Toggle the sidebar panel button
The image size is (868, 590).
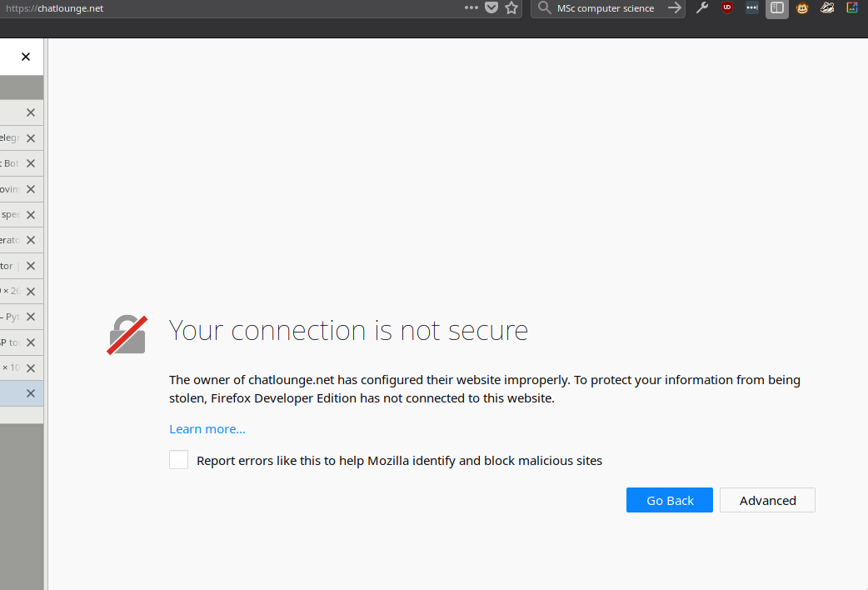click(x=776, y=8)
